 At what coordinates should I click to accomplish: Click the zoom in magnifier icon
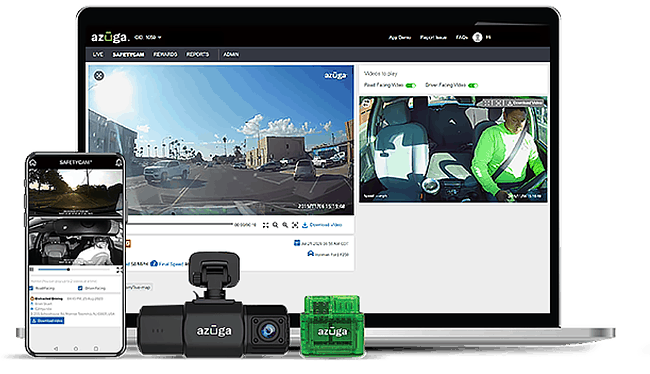285,225
